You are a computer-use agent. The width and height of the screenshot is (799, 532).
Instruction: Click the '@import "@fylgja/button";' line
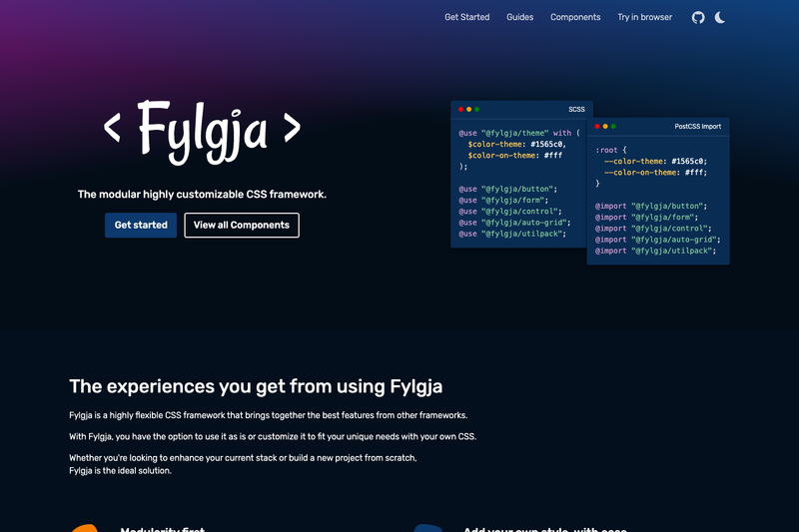tap(651, 207)
